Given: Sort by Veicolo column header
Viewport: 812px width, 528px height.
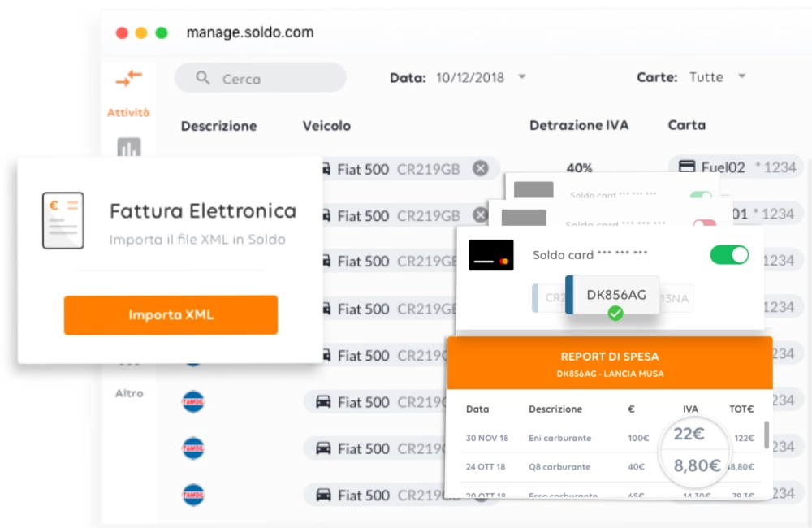Looking at the screenshot, I should pyautogui.click(x=326, y=126).
